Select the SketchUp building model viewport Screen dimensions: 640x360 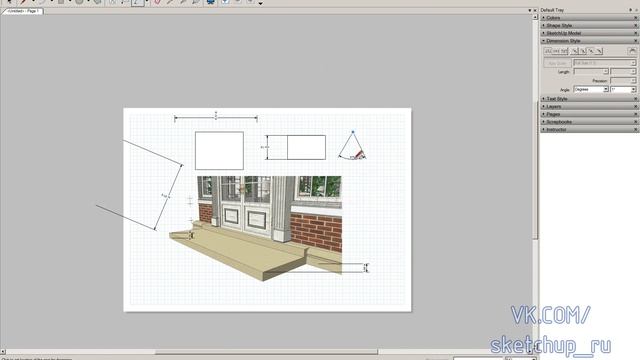click(256, 229)
